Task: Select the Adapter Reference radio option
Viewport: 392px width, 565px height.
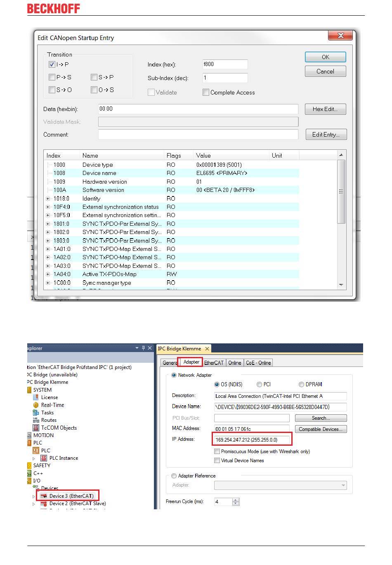Action: tap(174, 476)
